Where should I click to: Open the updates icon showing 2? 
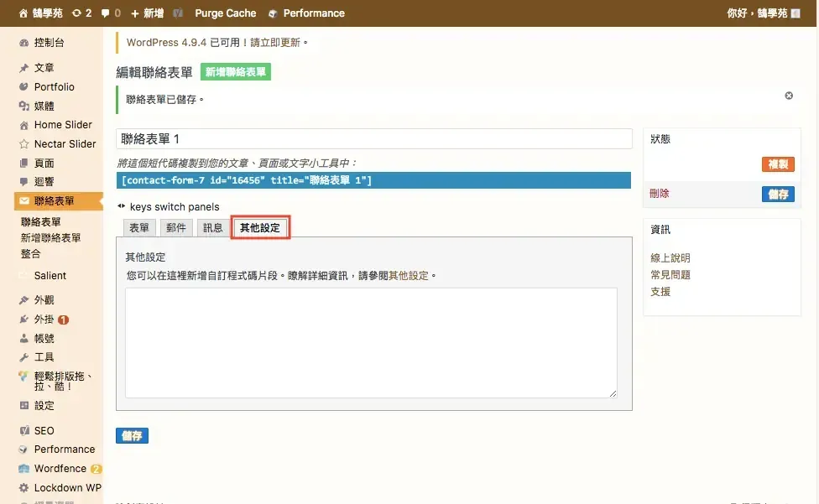point(82,13)
